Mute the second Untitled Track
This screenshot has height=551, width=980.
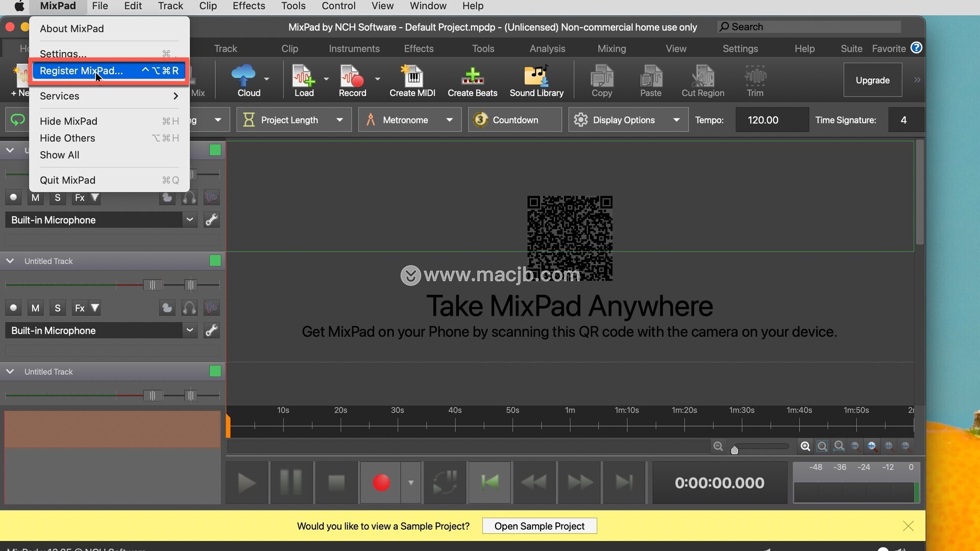tap(35, 308)
